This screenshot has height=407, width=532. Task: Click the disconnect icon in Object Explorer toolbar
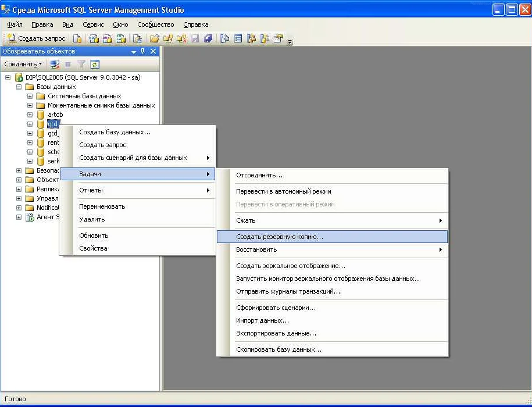(55, 64)
